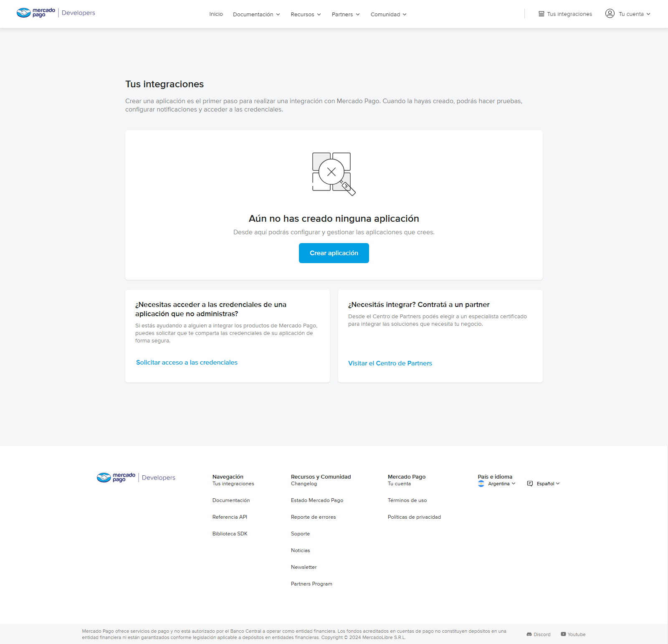The width and height of the screenshot is (668, 644).
Task: Open the Partners dropdown menu
Action: [345, 14]
